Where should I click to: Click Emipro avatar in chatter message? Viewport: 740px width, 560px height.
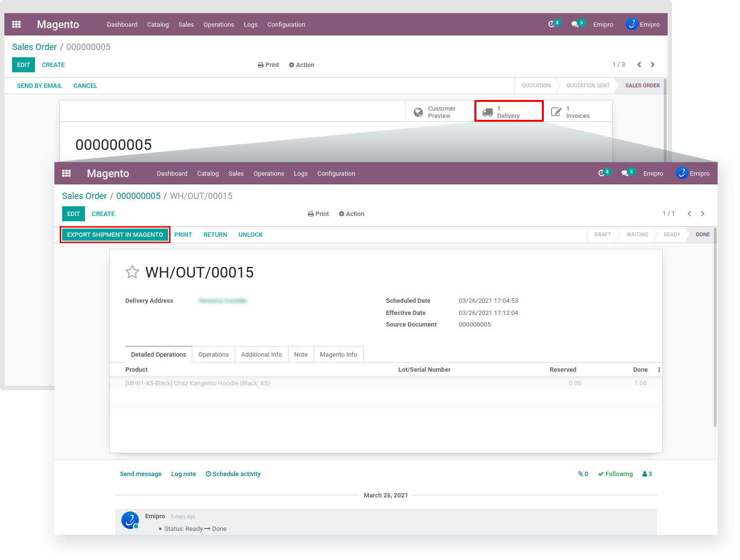pyautogui.click(x=130, y=520)
